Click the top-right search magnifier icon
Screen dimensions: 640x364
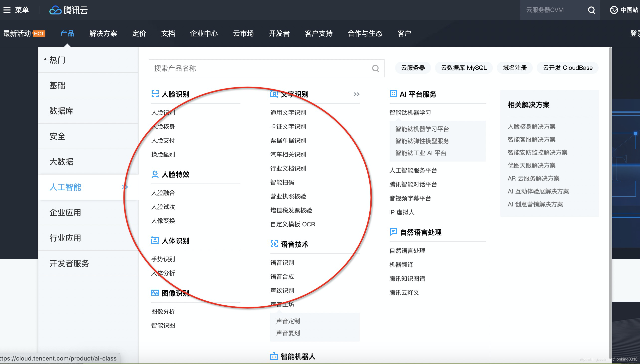(x=591, y=10)
